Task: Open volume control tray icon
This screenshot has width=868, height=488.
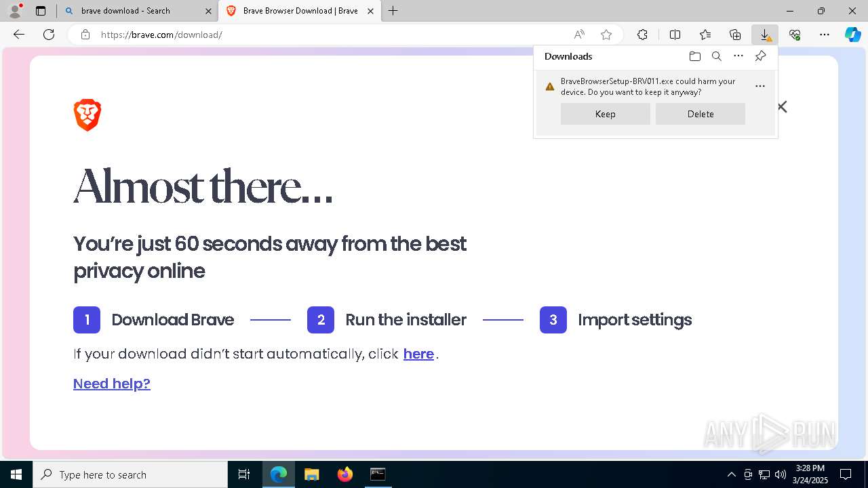Action: coord(781,474)
